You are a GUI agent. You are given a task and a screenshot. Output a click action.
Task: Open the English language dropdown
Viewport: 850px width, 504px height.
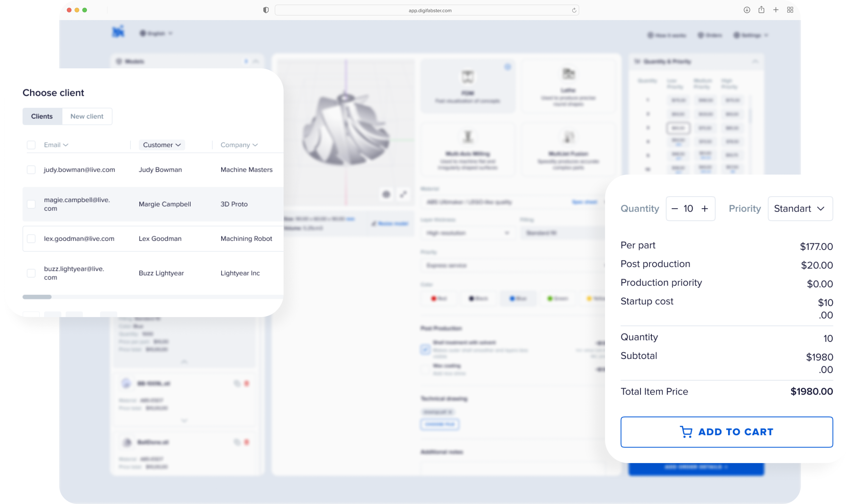pyautogui.click(x=156, y=33)
